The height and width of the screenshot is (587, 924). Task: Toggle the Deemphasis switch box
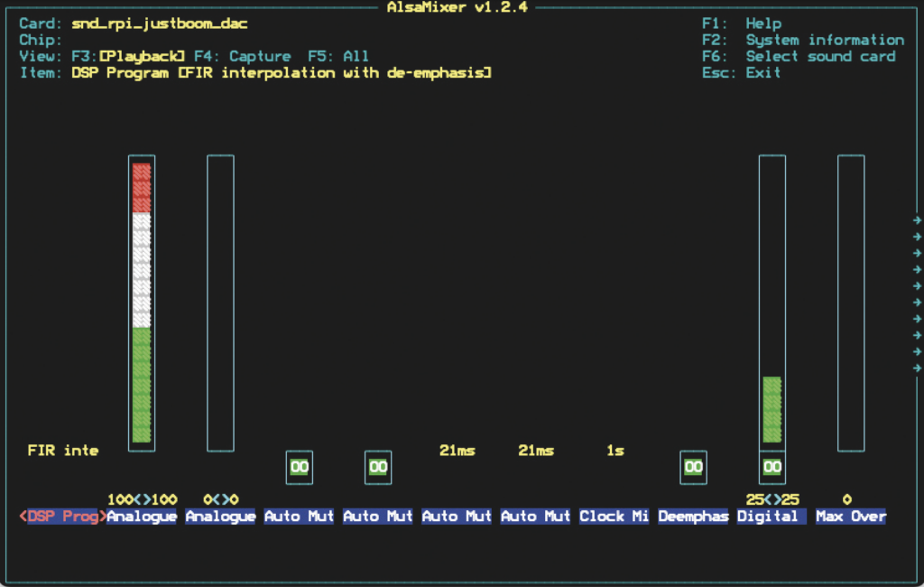click(693, 467)
